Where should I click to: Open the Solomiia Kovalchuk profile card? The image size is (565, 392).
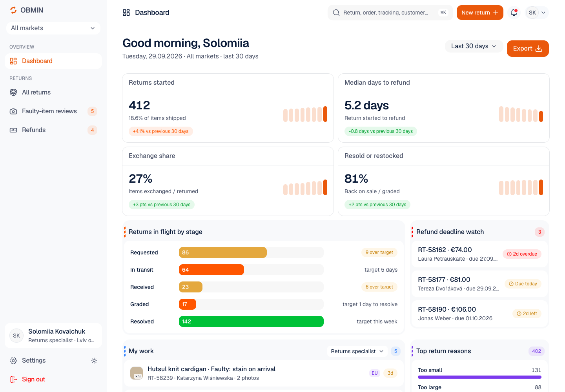click(53, 336)
